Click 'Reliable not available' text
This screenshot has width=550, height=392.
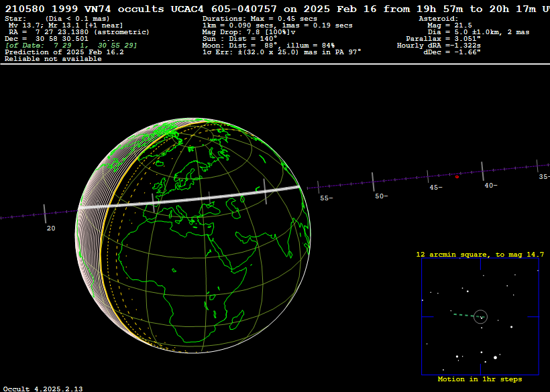tap(53, 59)
